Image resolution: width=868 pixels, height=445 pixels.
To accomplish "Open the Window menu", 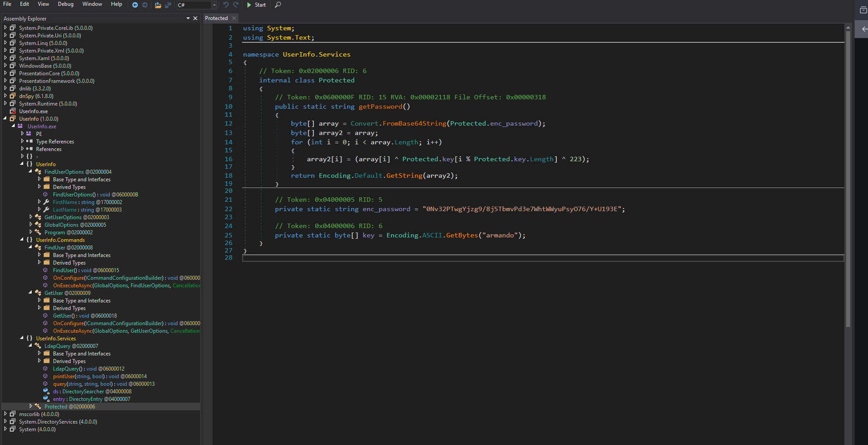I will coord(92,4).
